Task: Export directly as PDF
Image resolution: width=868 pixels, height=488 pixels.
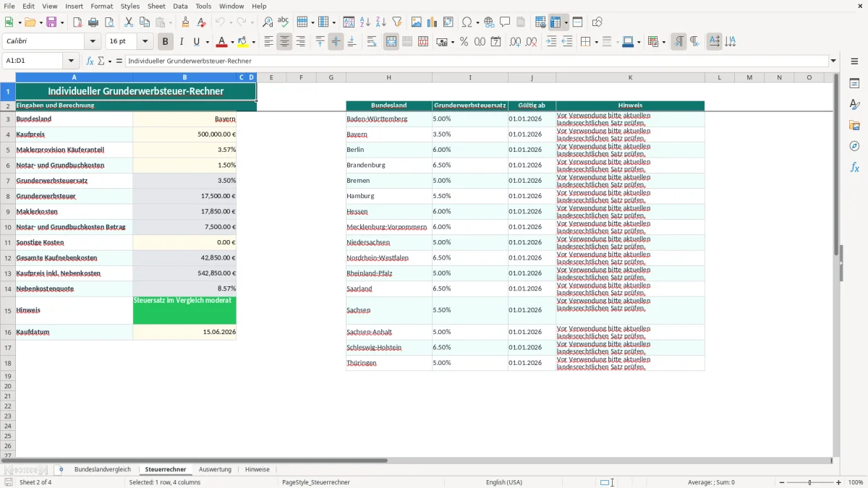Action: tap(77, 22)
